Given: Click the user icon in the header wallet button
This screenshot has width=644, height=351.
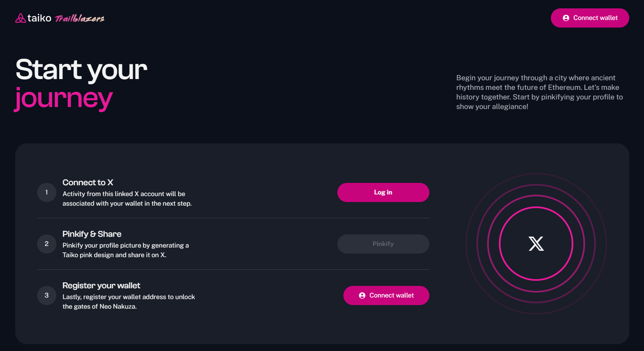Looking at the screenshot, I should click(x=566, y=18).
